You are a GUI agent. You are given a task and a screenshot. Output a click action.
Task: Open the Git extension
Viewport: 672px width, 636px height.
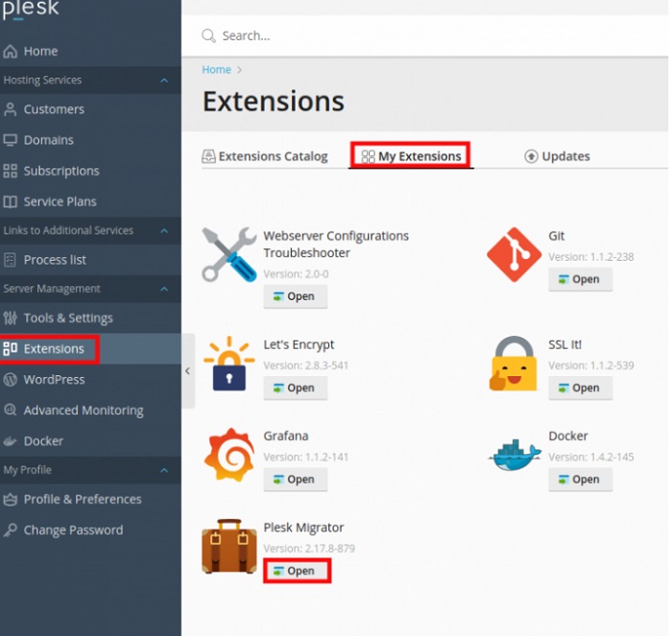(x=581, y=279)
